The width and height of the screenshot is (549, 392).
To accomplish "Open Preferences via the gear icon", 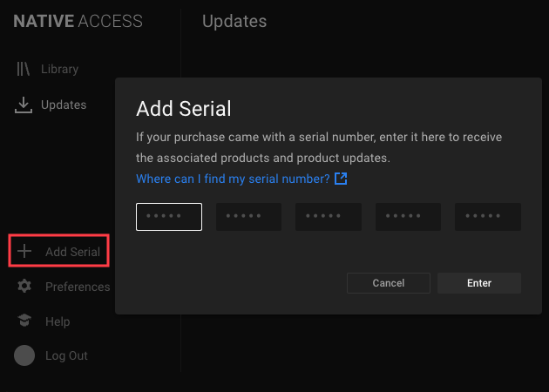I will click(24, 287).
